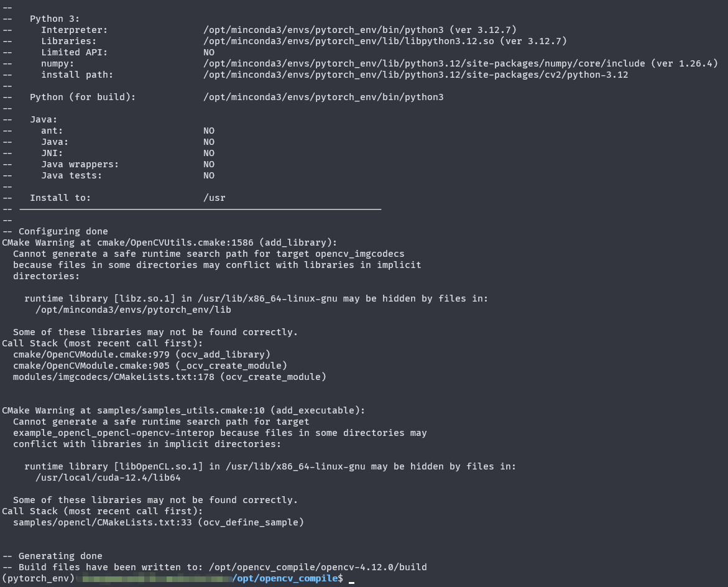
Task: Click modules/imgcodecs/CMakeLists.txt:178 call stack entry
Action: [170, 377]
